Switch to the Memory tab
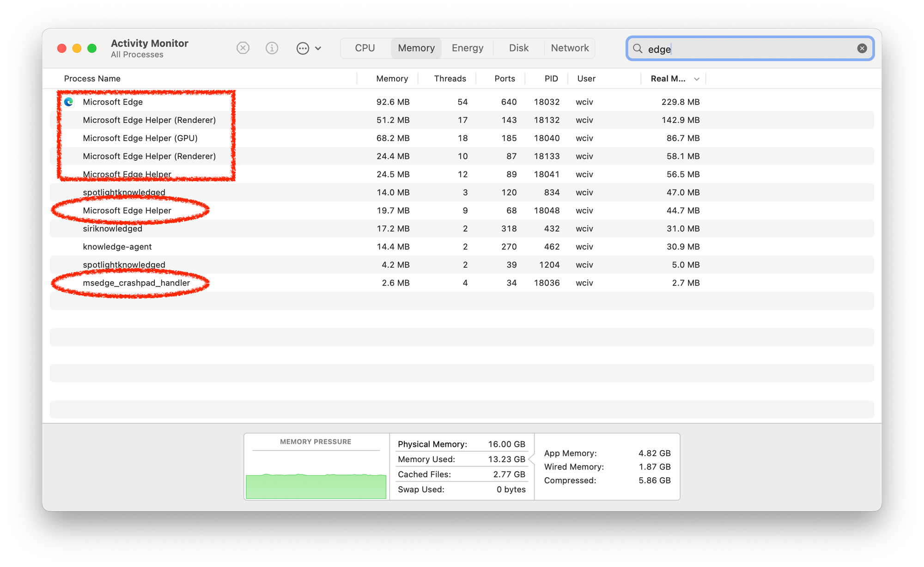924x567 pixels. [x=416, y=48]
